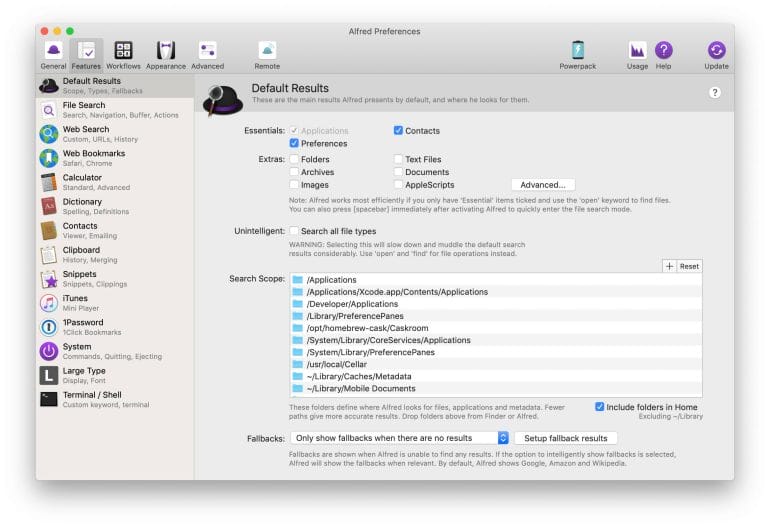This screenshot has height=527, width=770.
Task: Select Contacts book icon in sidebar
Action: (49, 230)
